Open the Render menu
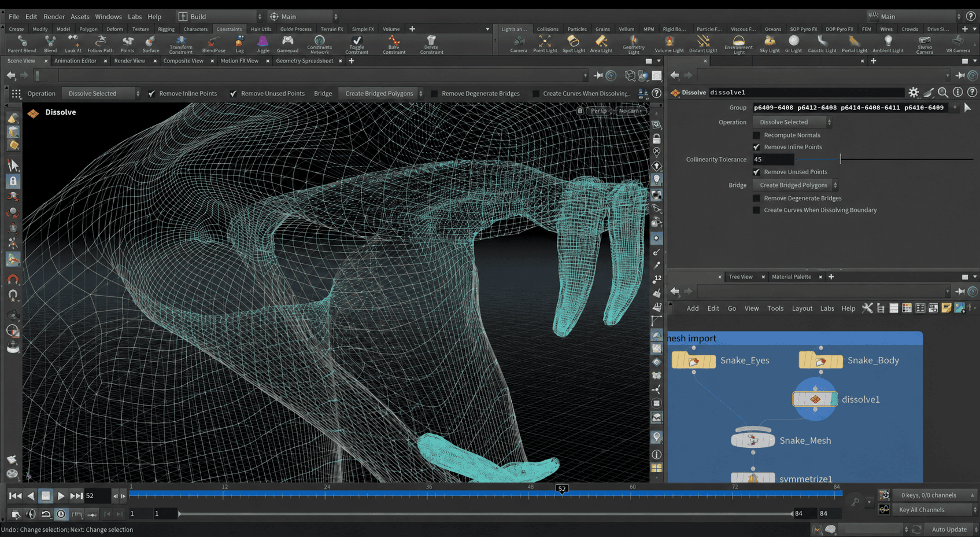The width and height of the screenshot is (980, 537). [54, 16]
